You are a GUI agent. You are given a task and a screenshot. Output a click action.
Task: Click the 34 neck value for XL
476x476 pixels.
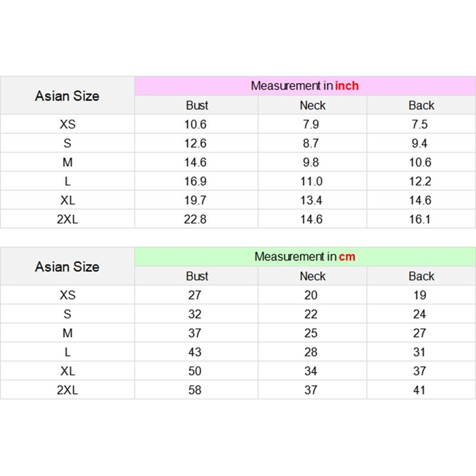311,371
